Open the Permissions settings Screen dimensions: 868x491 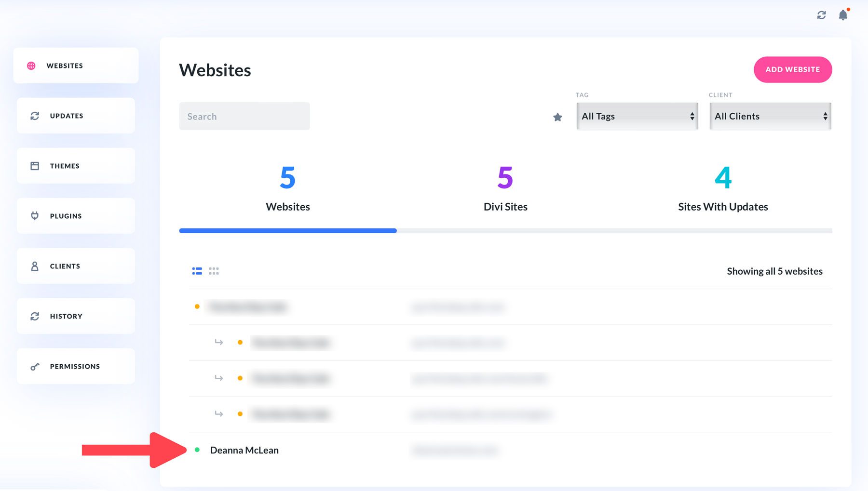(75, 366)
